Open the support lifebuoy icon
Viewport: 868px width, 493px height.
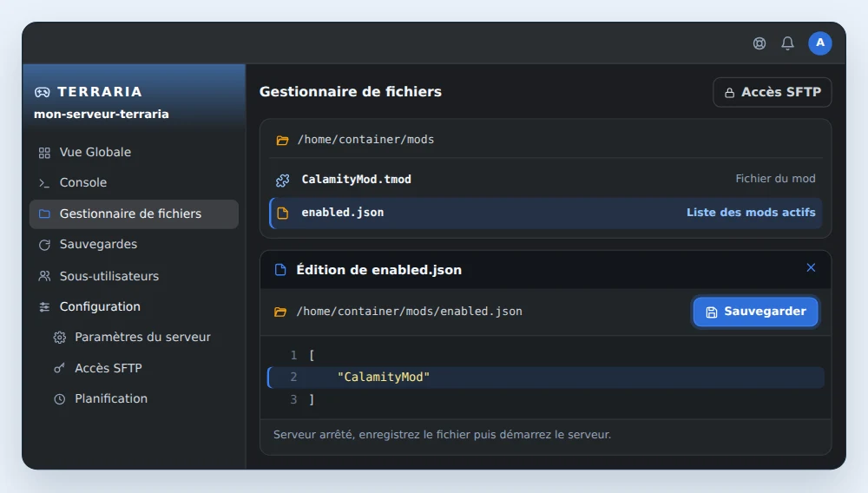[x=759, y=43]
